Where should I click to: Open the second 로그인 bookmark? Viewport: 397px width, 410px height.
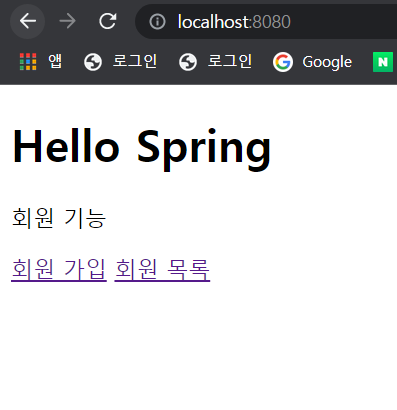215,62
